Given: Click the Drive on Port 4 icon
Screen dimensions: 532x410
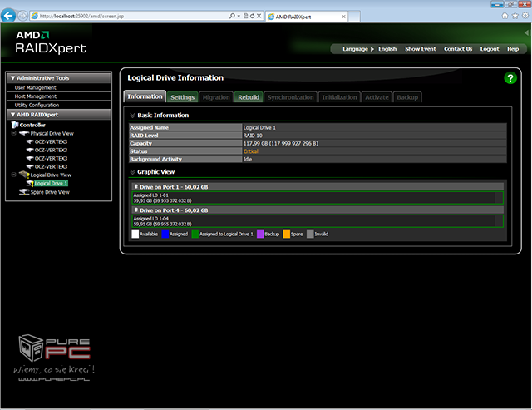Looking at the screenshot, I should (136, 210).
